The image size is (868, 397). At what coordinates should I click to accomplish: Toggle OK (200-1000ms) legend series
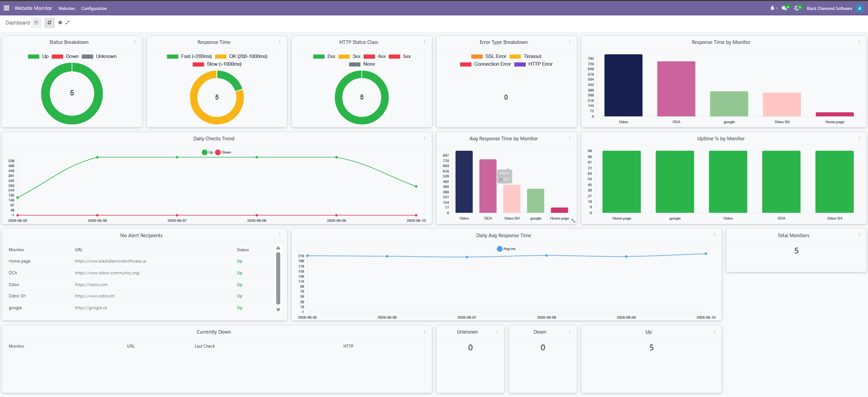click(241, 57)
